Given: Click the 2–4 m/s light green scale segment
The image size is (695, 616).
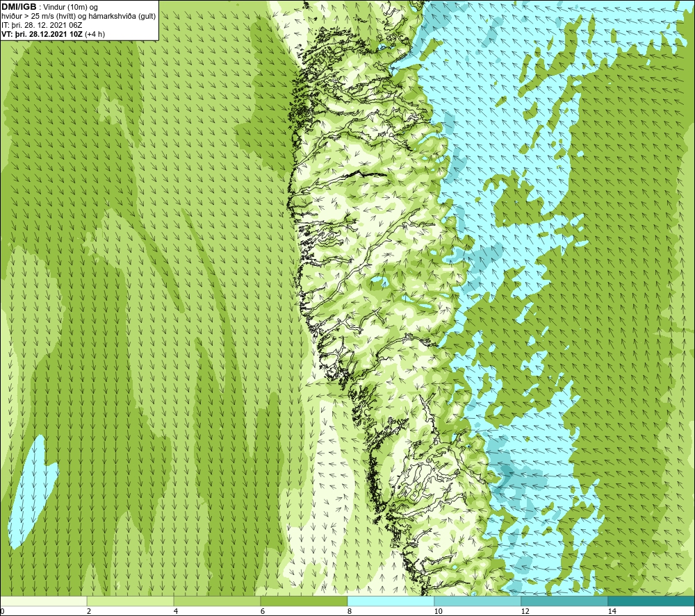Looking at the screenshot, I should point(130,601).
